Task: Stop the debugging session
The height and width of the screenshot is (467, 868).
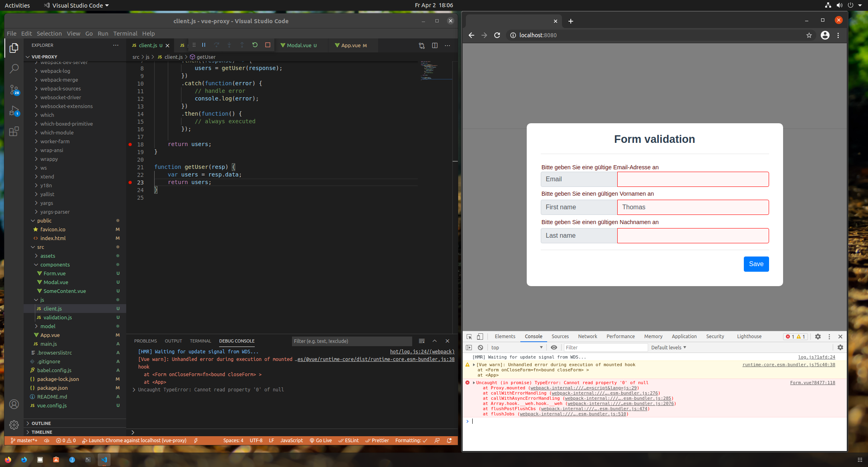Action: pyautogui.click(x=268, y=45)
